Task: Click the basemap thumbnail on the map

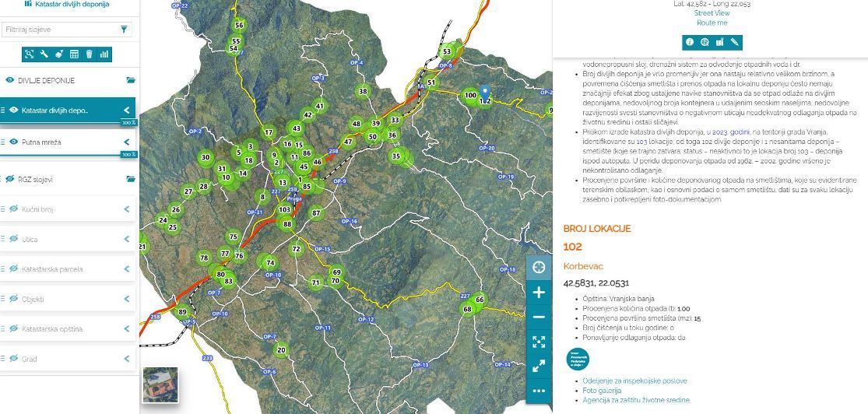Action: (160, 384)
